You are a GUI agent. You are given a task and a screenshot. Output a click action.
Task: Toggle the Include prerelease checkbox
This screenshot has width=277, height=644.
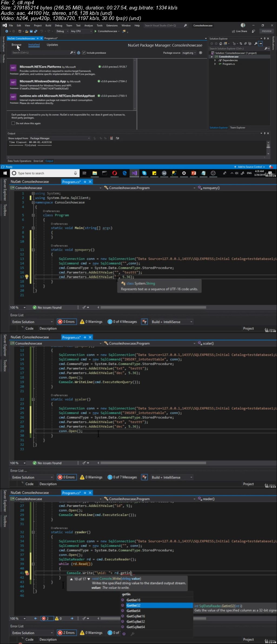click(84, 53)
